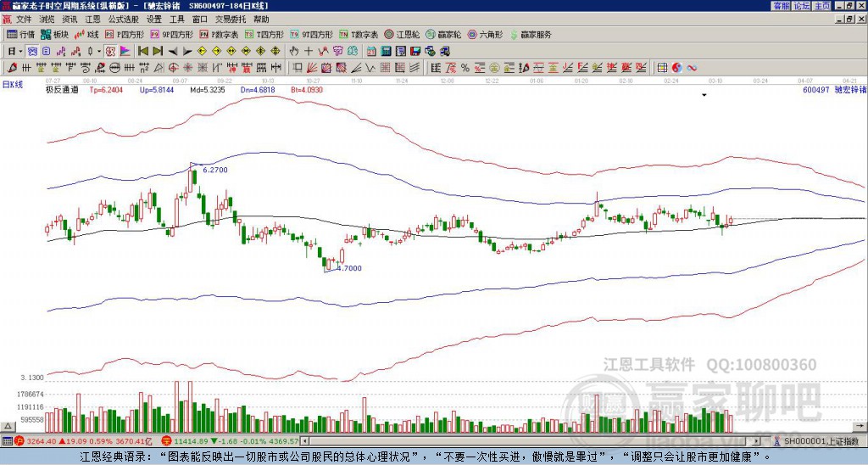Select the Gann fan lines tool
The width and height of the screenshot is (868, 465).
pos(312,68)
